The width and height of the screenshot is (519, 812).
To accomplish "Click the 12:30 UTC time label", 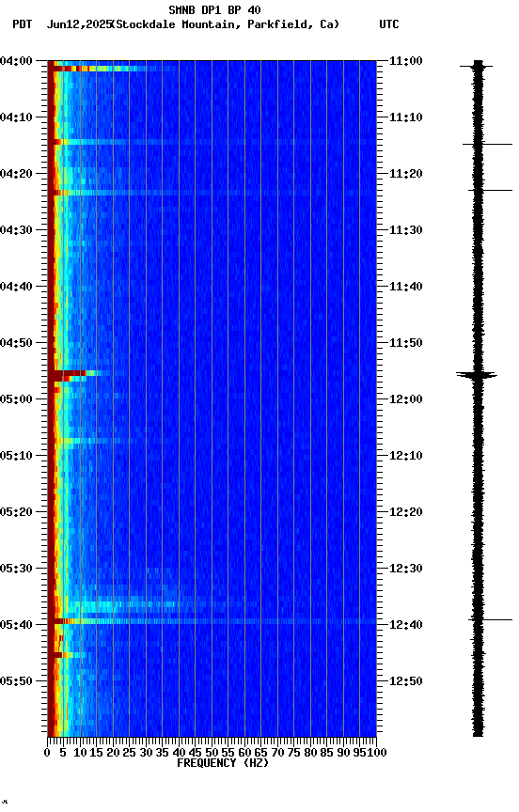I will 406,569.
